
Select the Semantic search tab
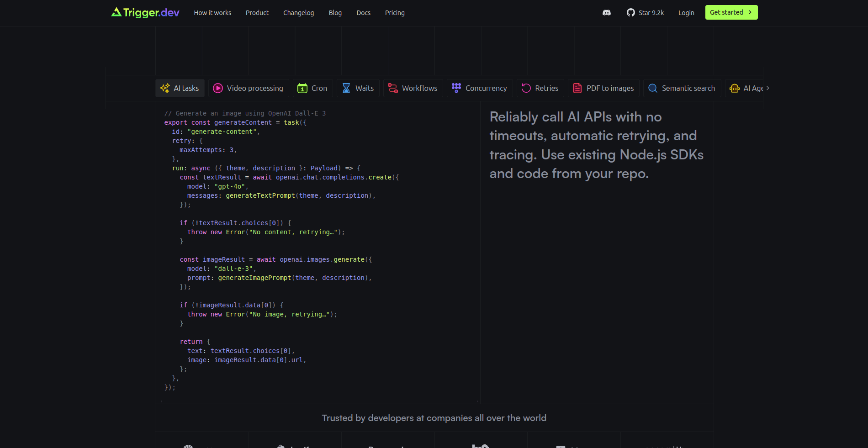(x=682, y=88)
